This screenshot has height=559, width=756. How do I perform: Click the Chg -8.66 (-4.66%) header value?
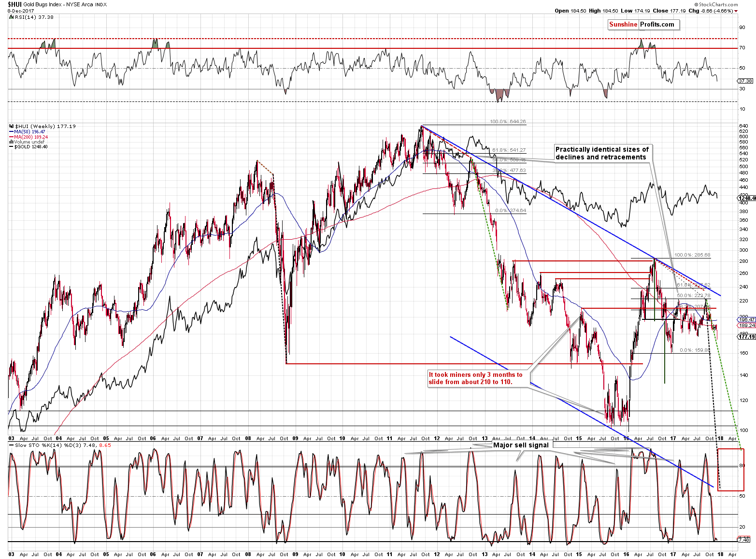click(713, 11)
